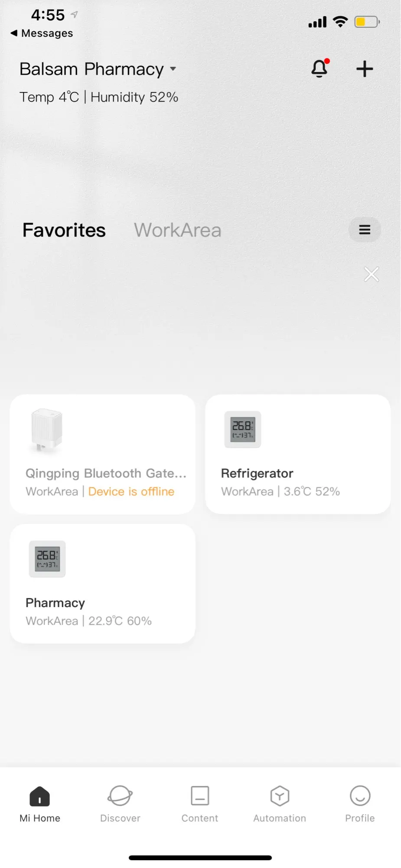Open the Pharmacy sensor card
Viewport: 401px width, 868px height.
click(103, 602)
